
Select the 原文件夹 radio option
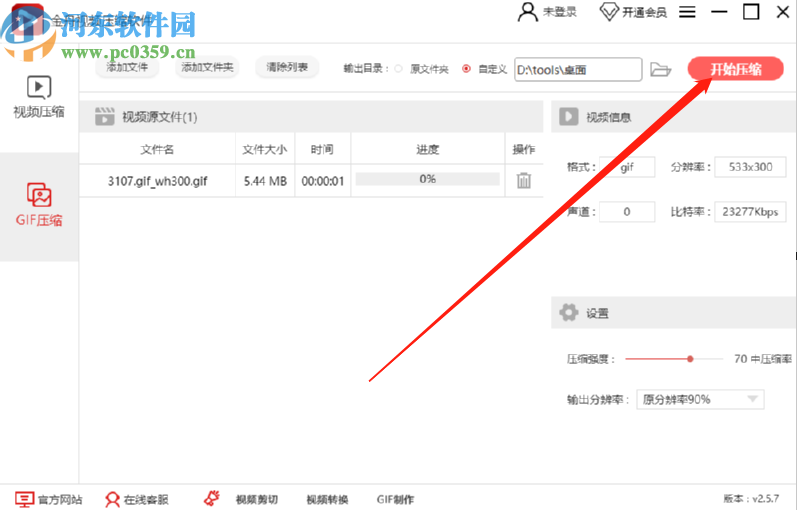398,69
